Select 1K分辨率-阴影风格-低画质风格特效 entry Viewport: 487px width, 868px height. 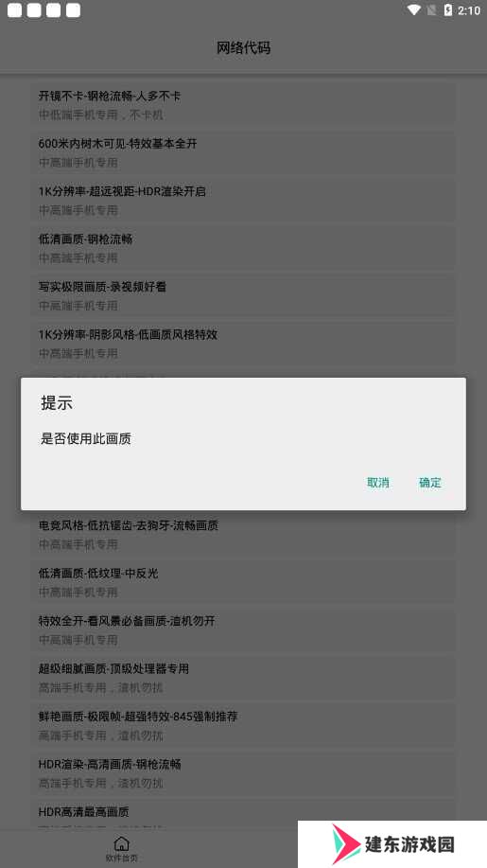(243, 344)
